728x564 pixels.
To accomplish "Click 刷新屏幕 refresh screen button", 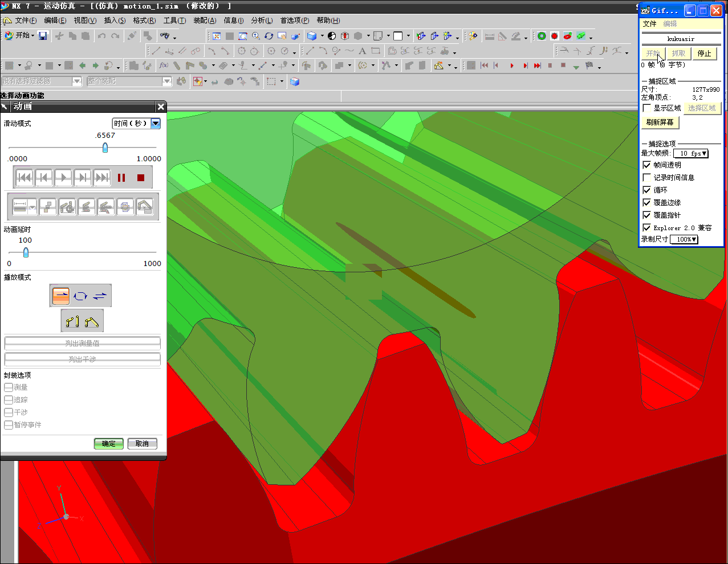I will (x=660, y=122).
